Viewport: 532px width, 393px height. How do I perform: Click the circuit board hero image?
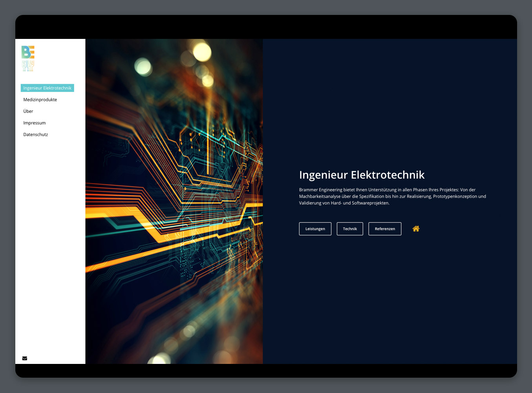pos(174,201)
